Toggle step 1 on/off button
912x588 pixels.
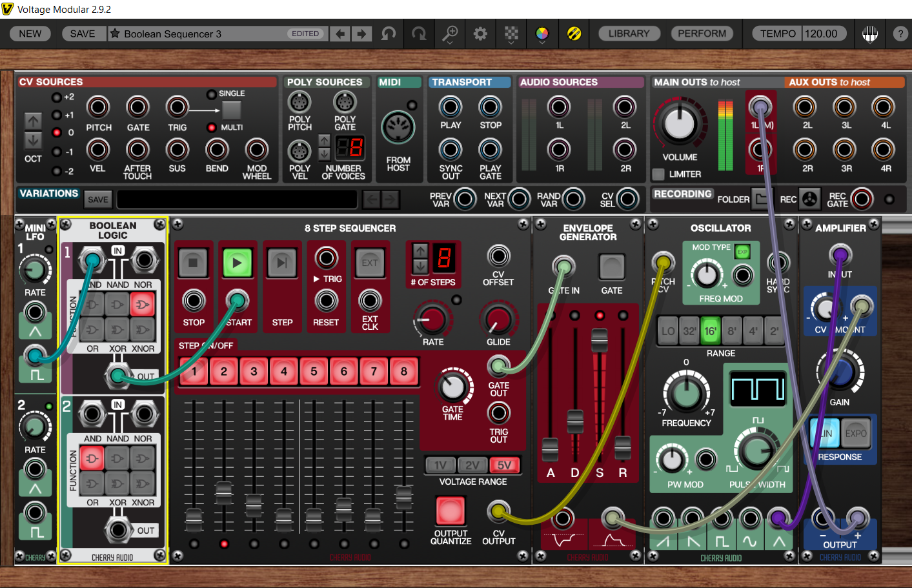(194, 371)
